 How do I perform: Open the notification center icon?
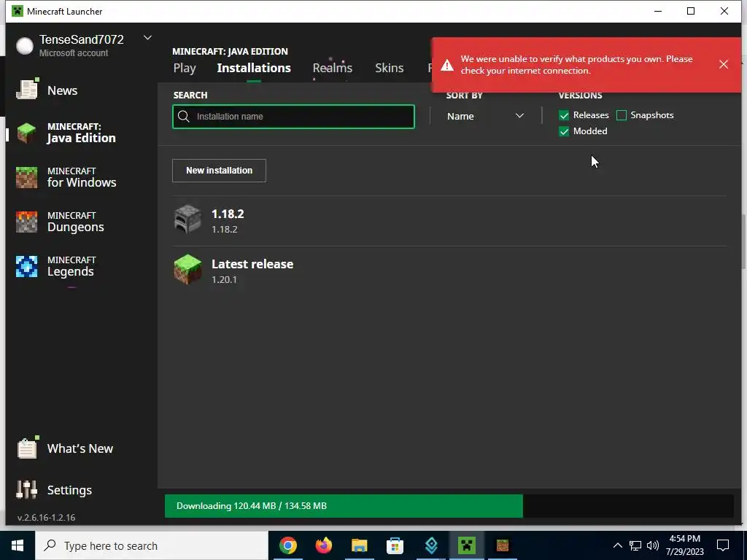(723, 545)
